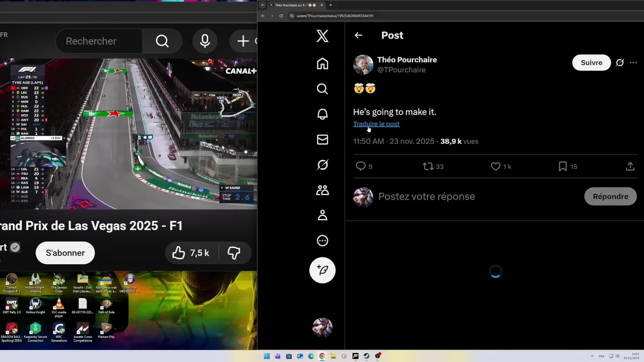Open Notifications bell in X sidebar
The image size is (644, 362).
(323, 114)
